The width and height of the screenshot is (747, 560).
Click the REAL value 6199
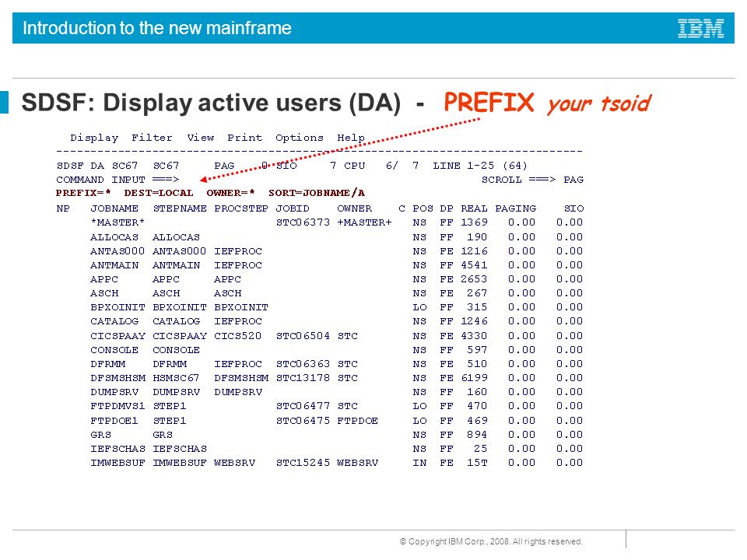[x=474, y=378]
